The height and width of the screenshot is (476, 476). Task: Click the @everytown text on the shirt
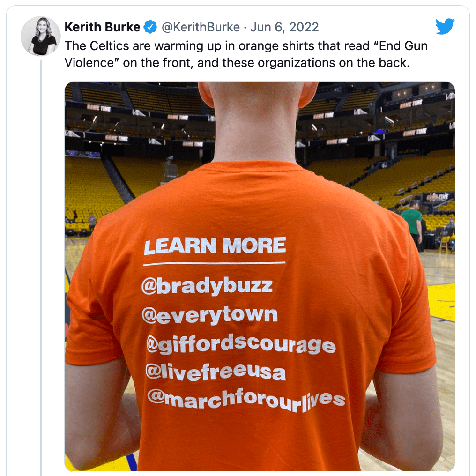click(209, 315)
